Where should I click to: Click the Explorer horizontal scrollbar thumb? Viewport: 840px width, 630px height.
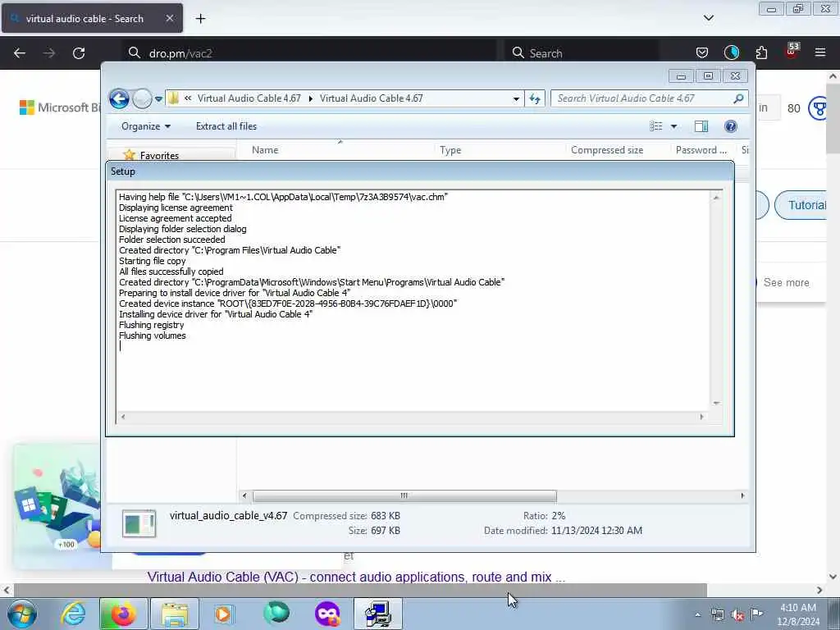[404, 496]
